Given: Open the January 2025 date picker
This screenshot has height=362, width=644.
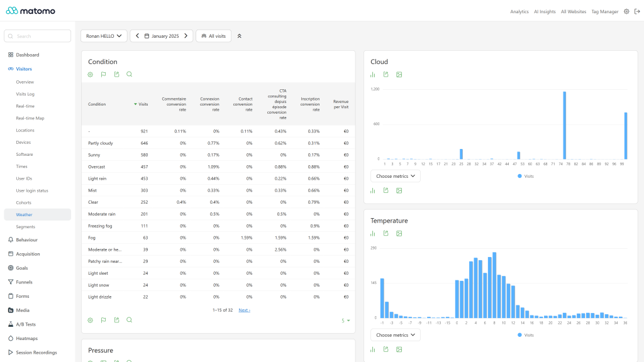Looking at the screenshot, I should (162, 36).
